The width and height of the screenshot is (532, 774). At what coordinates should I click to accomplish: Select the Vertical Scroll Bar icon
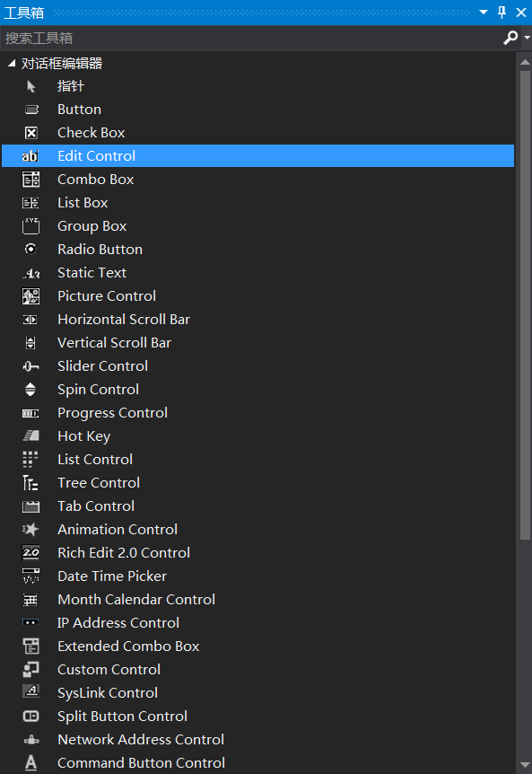click(x=31, y=343)
